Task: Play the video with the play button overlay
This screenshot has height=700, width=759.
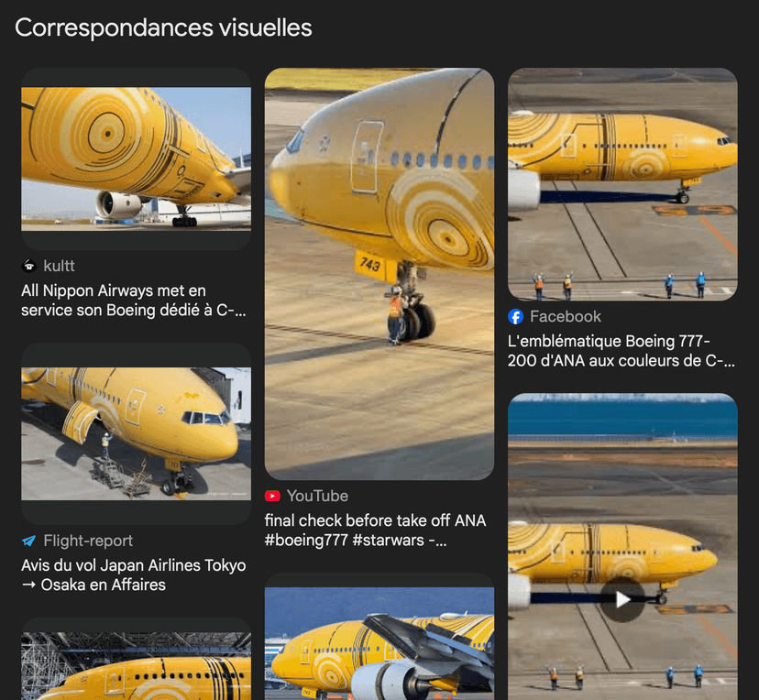Action: (x=622, y=599)
